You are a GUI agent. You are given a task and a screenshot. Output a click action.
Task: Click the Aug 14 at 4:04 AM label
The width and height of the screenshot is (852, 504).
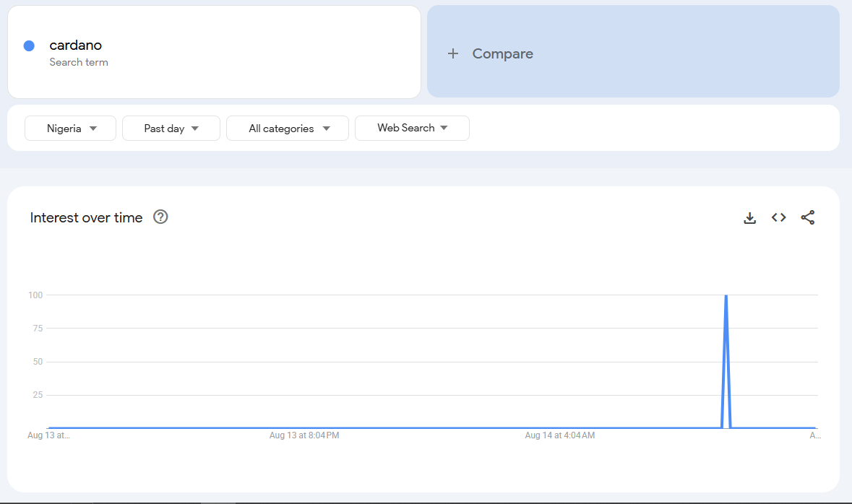tap(559, 435)
